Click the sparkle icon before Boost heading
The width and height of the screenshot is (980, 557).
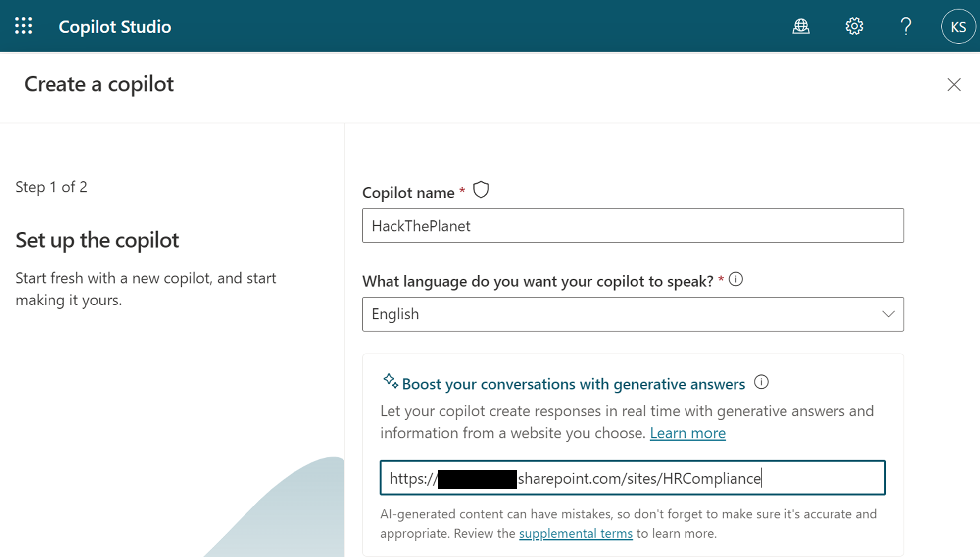click(391, 381)
